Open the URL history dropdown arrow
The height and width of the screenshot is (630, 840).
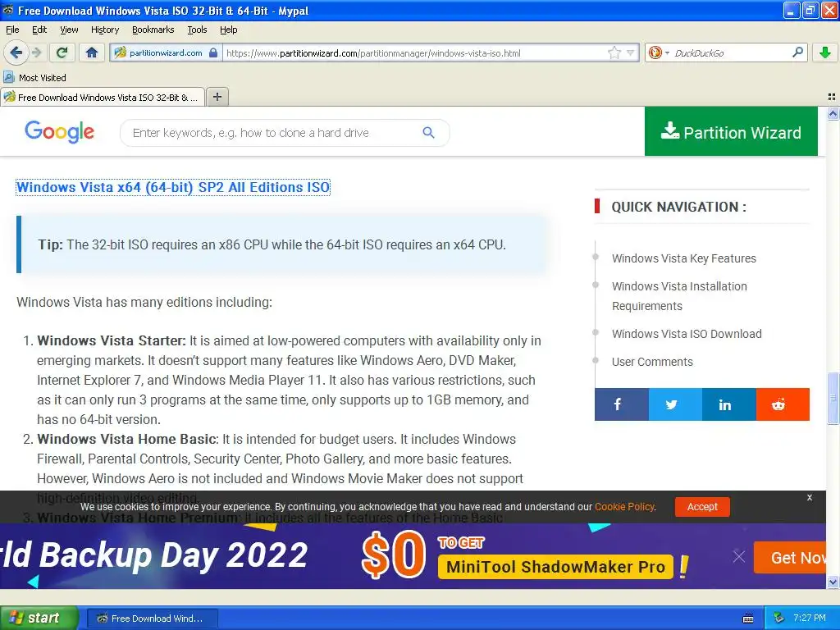(631, 52)
